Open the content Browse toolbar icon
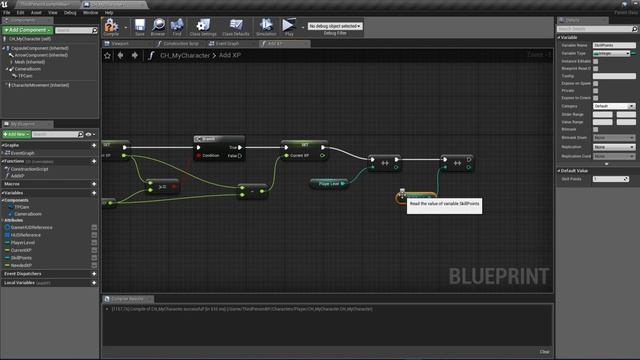 (158, 27)
